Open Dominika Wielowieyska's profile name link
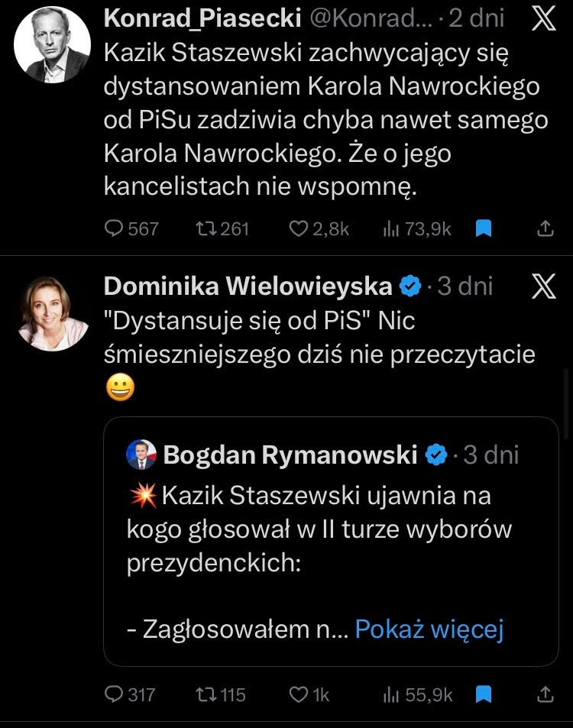This screenshot has width=573, height=728. 248,286
